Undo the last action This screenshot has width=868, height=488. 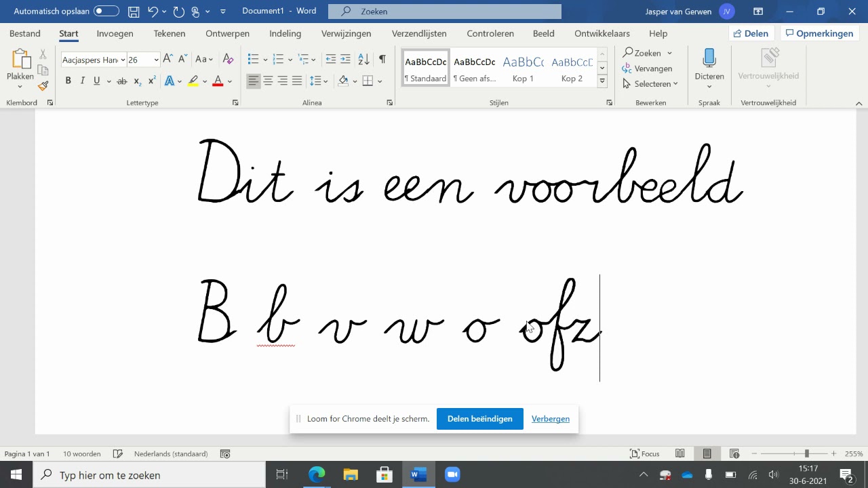pyautogui.click(x=153, y=12)
